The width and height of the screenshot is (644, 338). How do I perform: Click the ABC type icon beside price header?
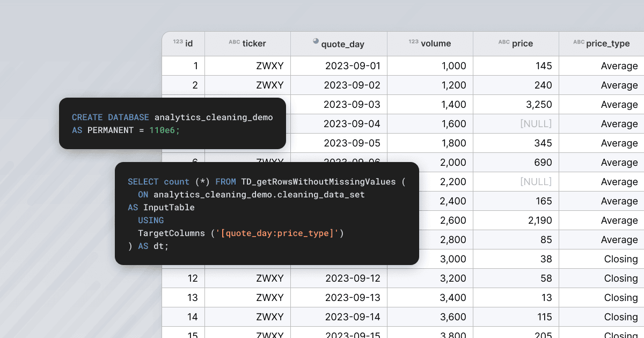pos(503,42)
